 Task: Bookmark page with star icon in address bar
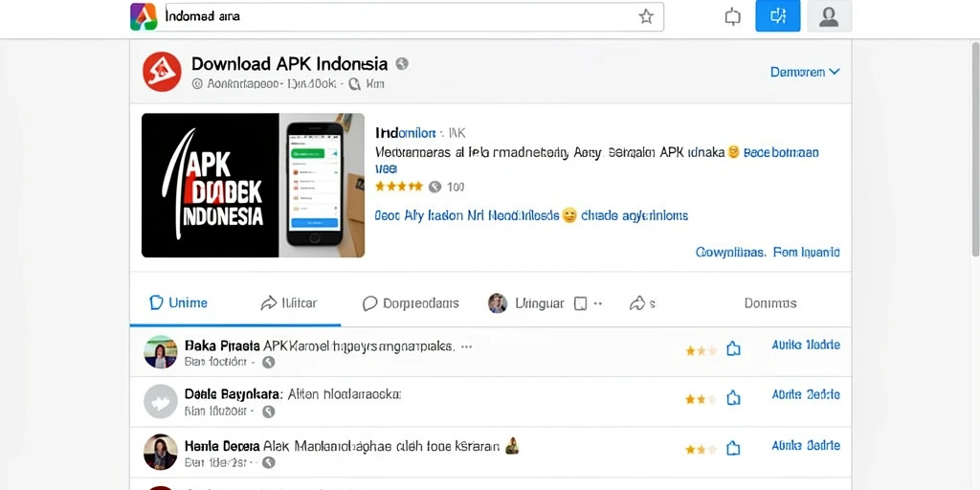click(x=646, y=17)
